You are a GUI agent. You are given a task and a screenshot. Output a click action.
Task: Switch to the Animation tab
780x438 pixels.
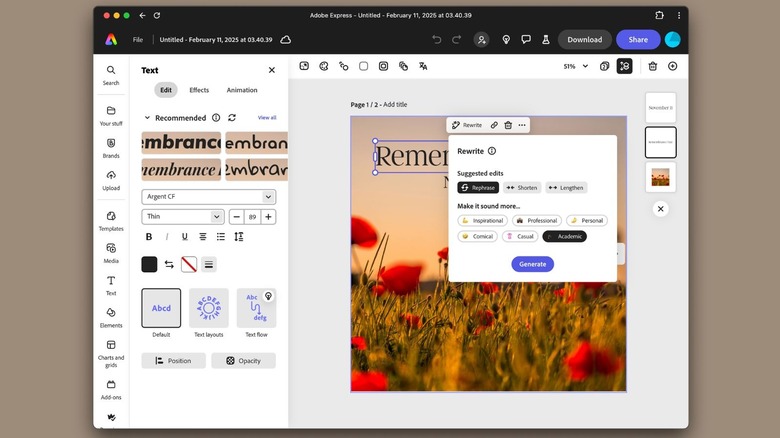[242, 90]
